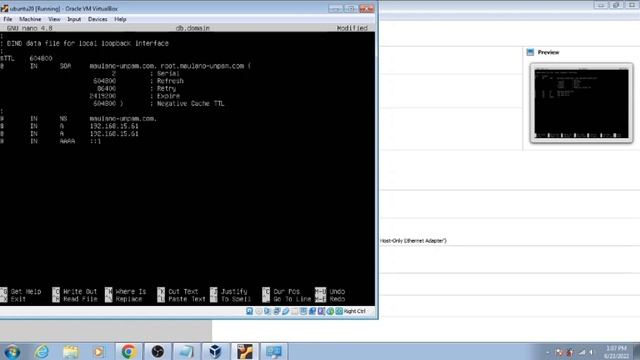
Task: Click the shared folders status icon
Action: pos(294,311)
